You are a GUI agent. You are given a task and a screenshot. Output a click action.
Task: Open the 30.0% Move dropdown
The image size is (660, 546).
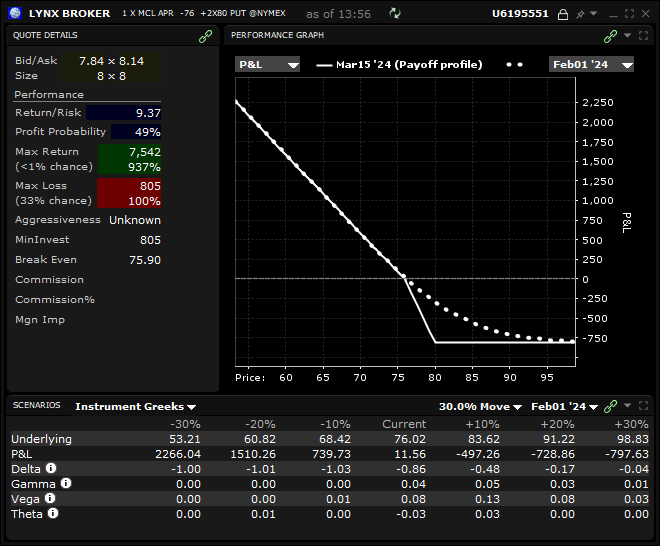pyautogui.click(x=481, y=407)
